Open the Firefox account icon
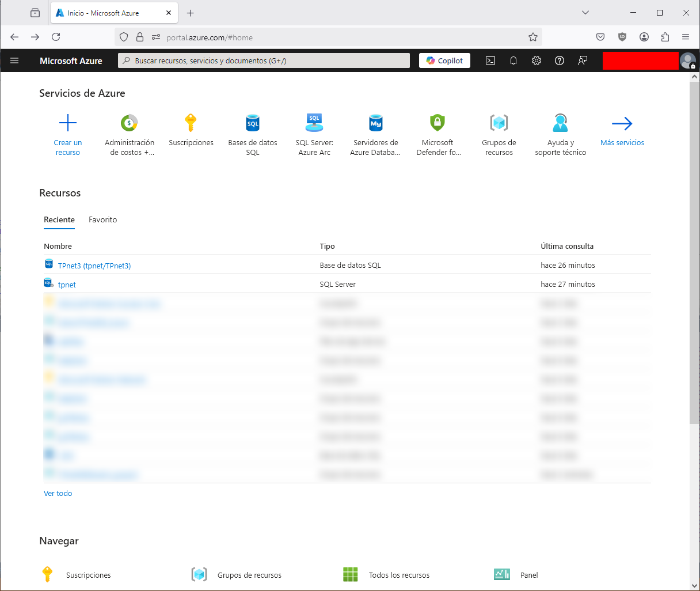Image resolution: width=700 pixels, height=591 pixels. coord(644,37)
